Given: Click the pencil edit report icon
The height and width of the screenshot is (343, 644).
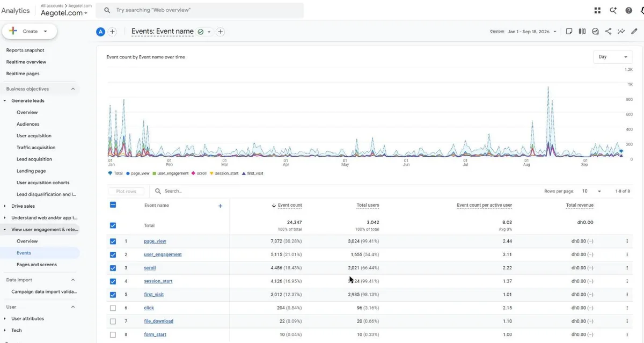Looking at the screenshot, I should pos(634,32).
